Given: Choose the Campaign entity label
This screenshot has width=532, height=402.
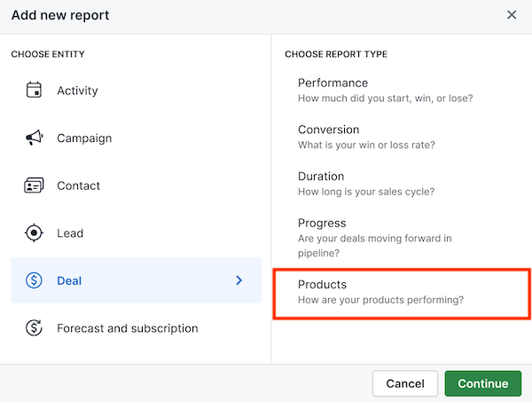Looking at the screenshot, I should click(x=84, y=138).
